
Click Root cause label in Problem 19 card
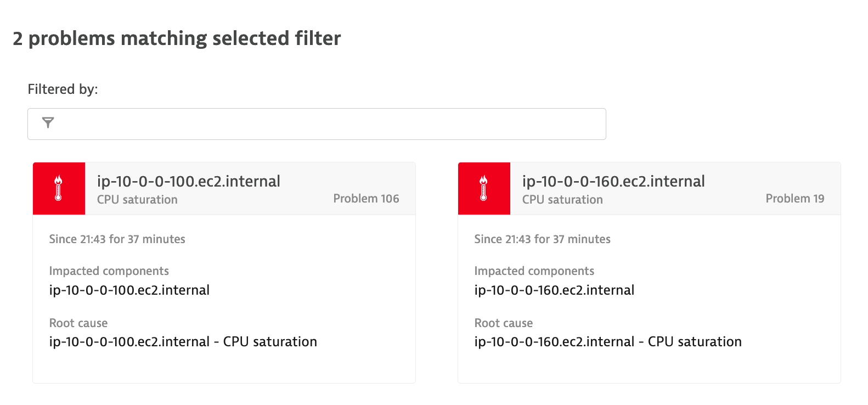pyautogui.click(x=504, y=323)
